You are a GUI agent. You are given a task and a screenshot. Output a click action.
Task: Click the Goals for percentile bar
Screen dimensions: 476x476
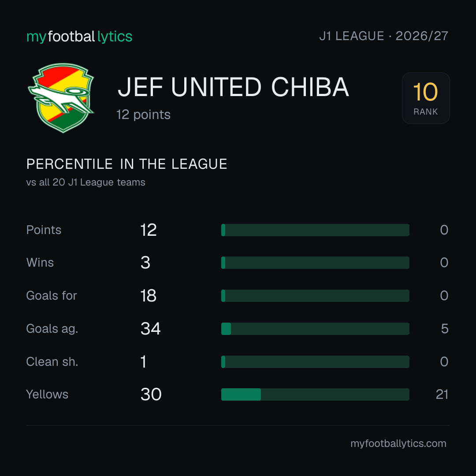pos(315,296)
